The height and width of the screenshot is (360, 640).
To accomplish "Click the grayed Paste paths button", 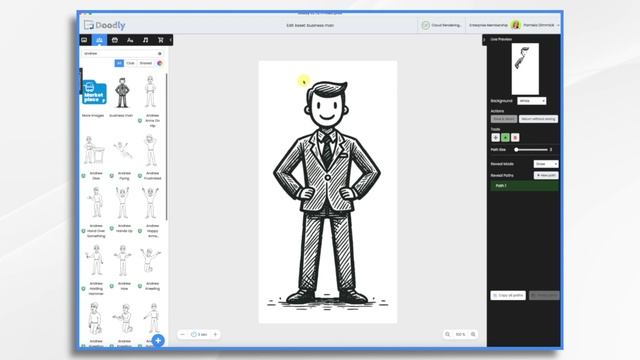I will coord(544,295).
